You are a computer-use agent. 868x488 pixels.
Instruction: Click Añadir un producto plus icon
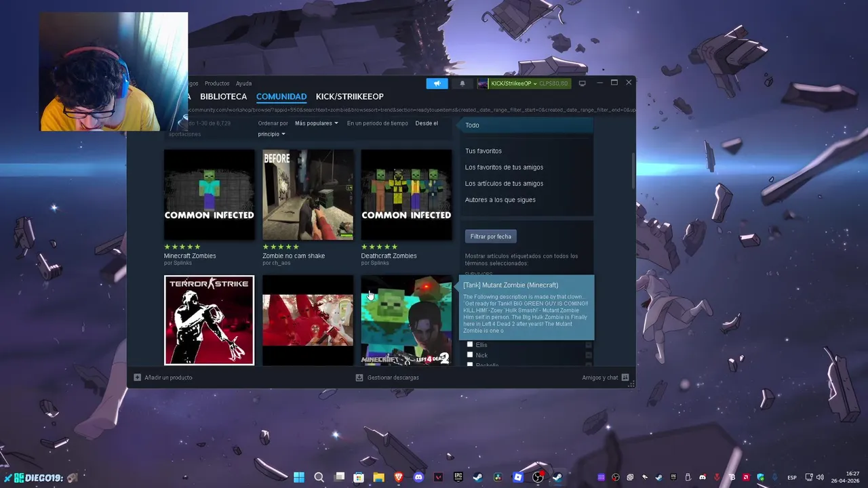[138, 378]
